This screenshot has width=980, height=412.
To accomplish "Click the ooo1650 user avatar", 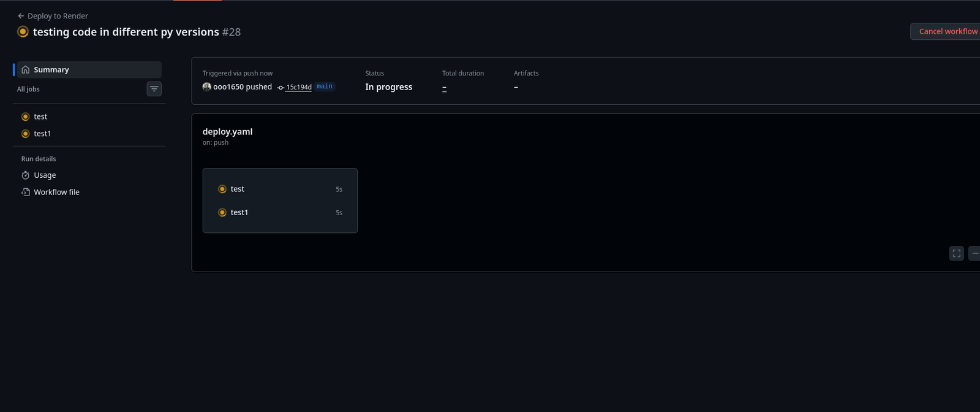I will pyautogui.click(x=207, y=87).
